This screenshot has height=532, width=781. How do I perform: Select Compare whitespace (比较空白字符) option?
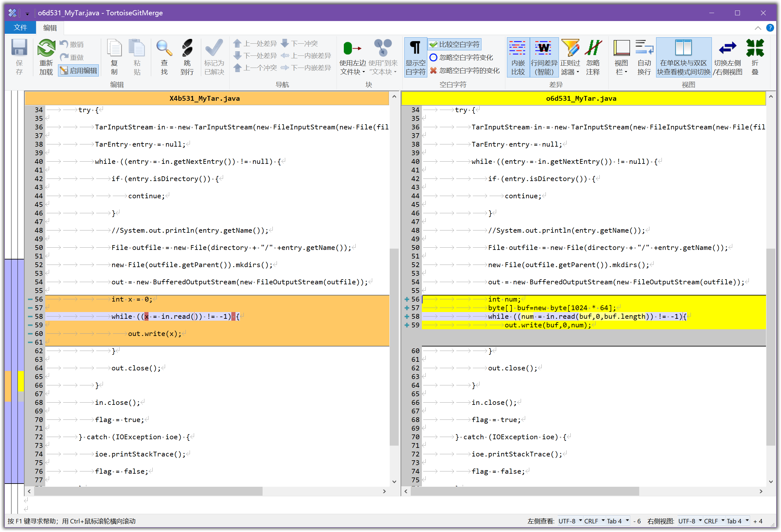pyautogui.click(x=454, y=44)
